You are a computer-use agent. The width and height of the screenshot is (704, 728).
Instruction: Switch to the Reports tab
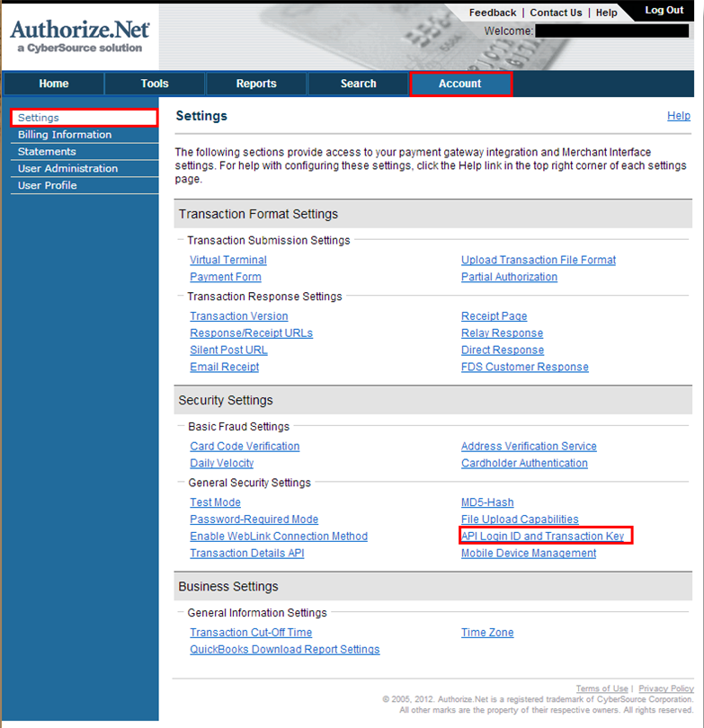click(x=256, y=84)
